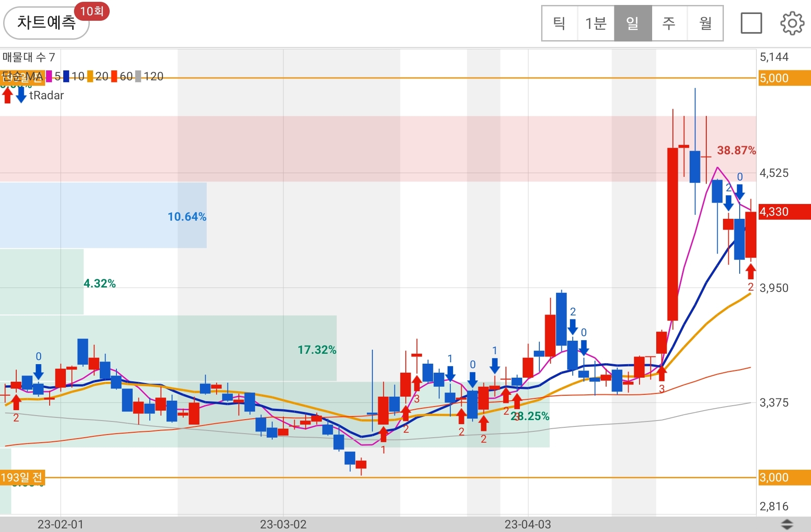Select the 월 monthly chart tab
811x532 pixels.
pyautogui.click(x=705, y=23)
